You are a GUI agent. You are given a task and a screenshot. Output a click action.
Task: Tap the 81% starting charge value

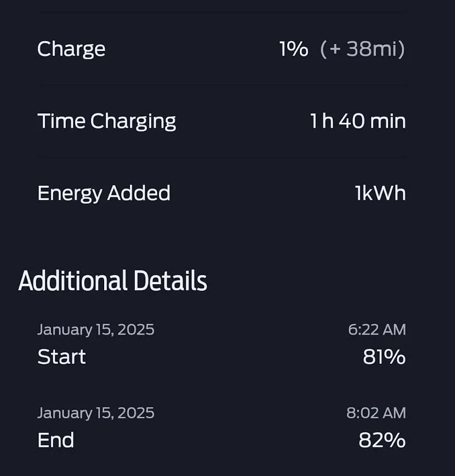point(384,357)
